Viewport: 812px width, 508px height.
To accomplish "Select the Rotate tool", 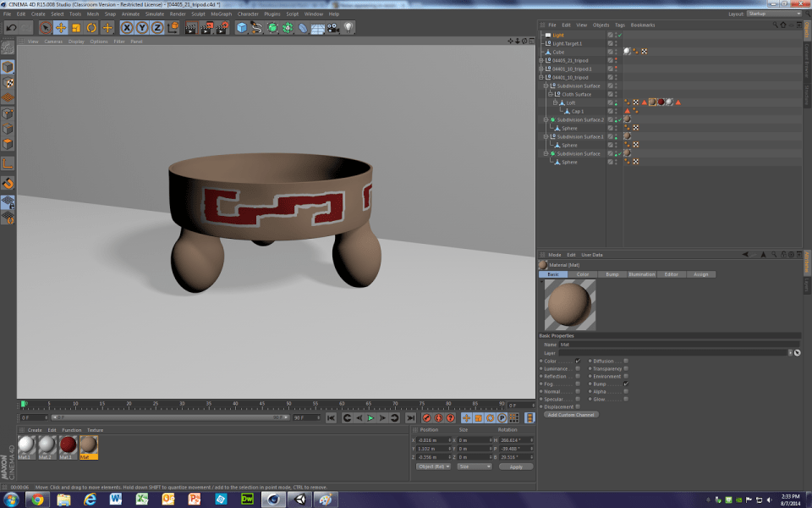I will point(91,28).
